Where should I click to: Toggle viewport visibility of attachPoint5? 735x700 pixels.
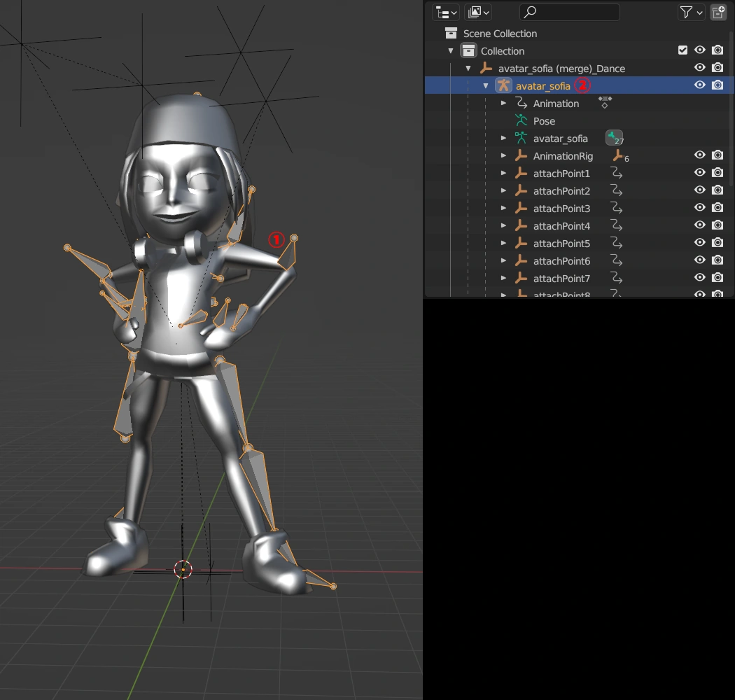point(699,243)
